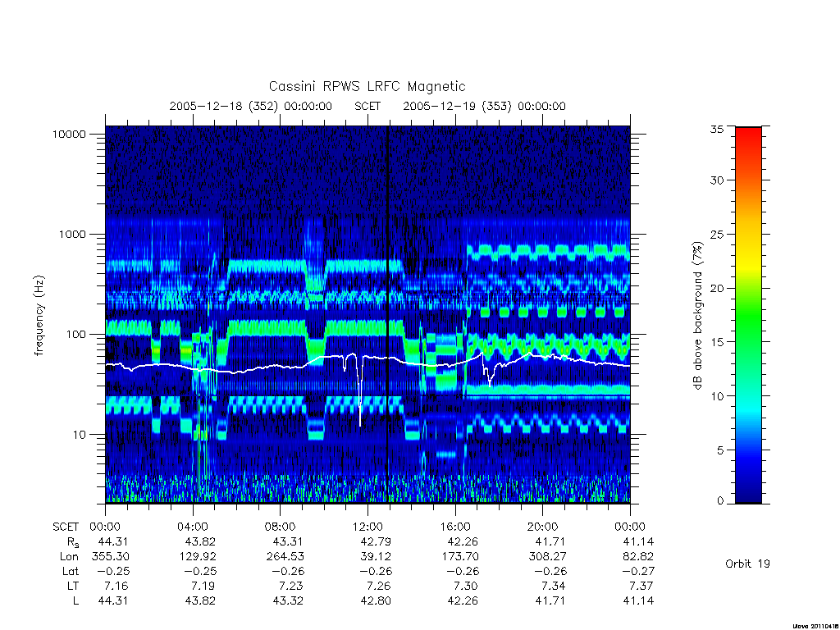Select the start date '2005-12-18 (352) 00:00:00'

(x=251, y=106)
